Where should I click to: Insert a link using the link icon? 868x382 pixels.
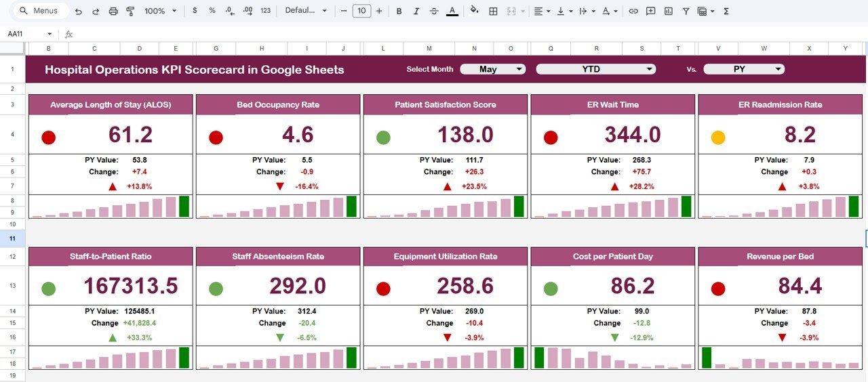click(x=633, y=11)
